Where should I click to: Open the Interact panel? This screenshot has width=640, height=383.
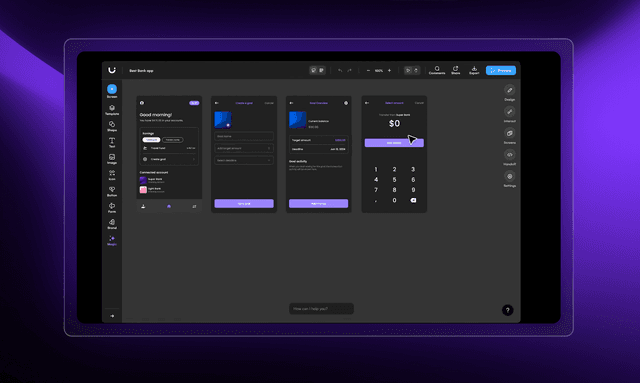[x=509, y=114]
